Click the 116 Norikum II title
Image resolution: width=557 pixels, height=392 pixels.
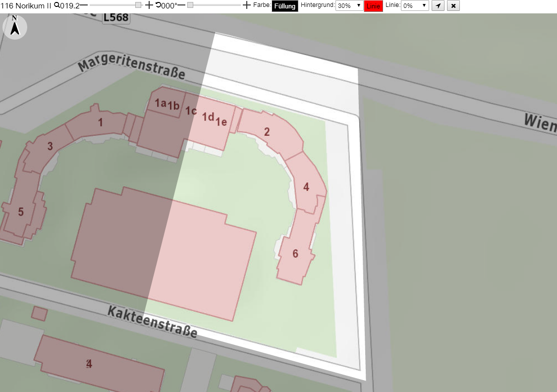(x=26, y=5)
